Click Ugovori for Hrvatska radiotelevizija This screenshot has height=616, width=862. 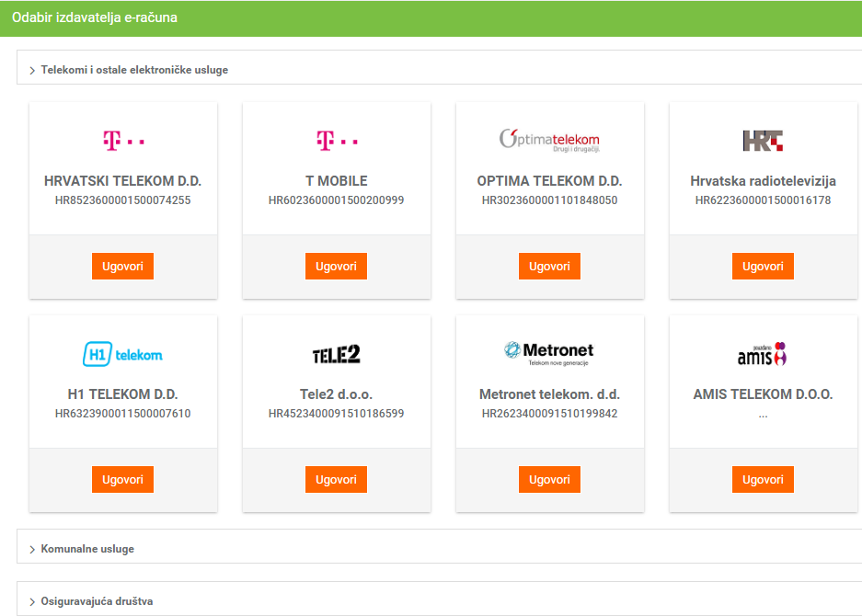click(763, 266)
